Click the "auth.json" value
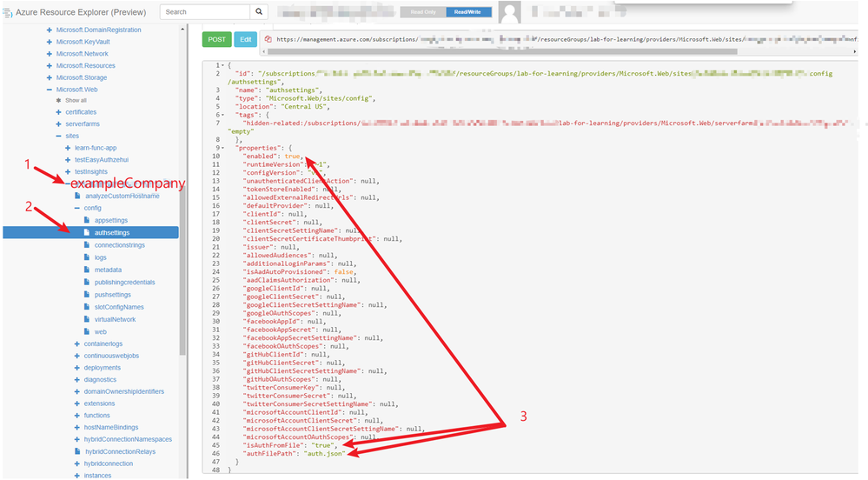The image size is (868, 480). pos(324,453)
